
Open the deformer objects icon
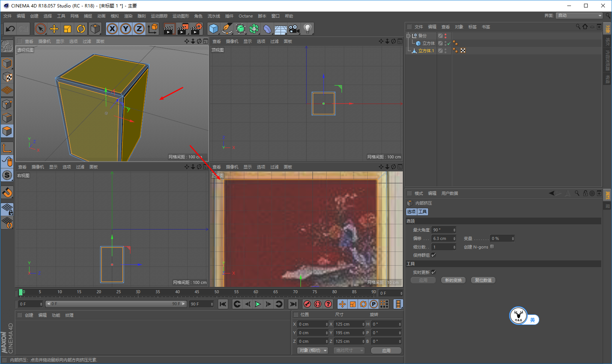(267, 29)
